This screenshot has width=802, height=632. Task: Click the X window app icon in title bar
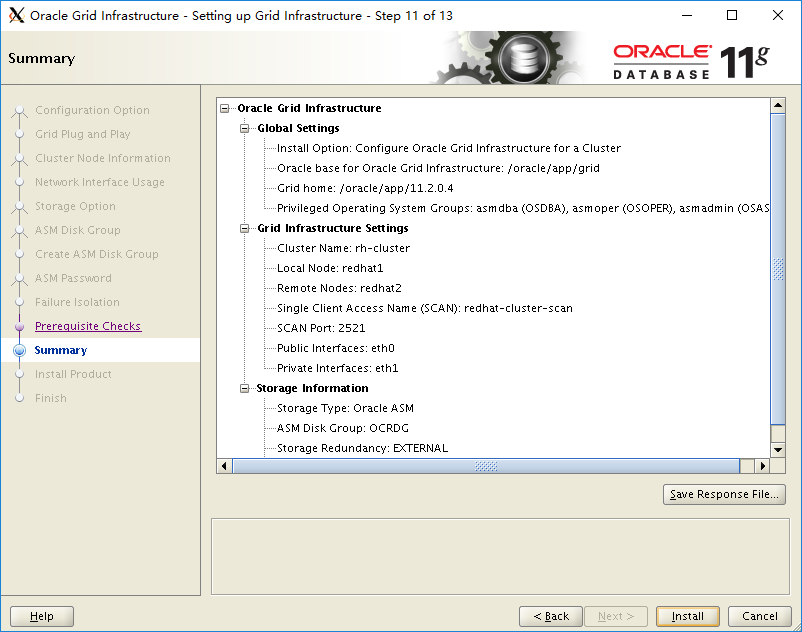coord(16,15)
